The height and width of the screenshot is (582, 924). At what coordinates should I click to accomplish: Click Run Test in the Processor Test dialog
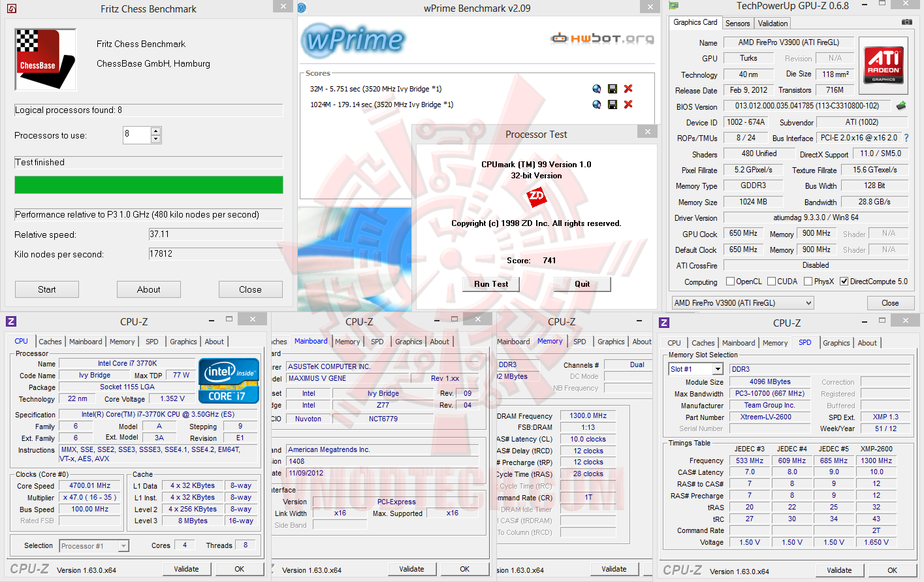[x=491, y=284]
